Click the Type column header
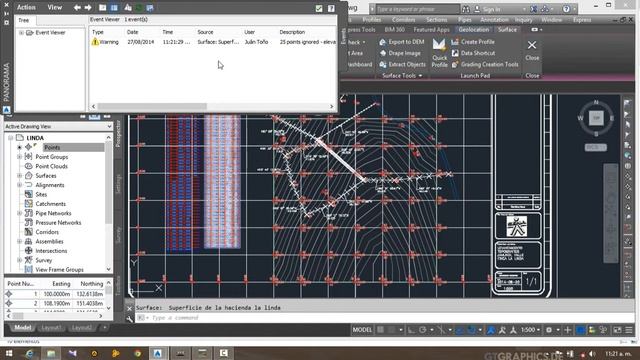Screen dimensions: 640x360 [98, 32]
